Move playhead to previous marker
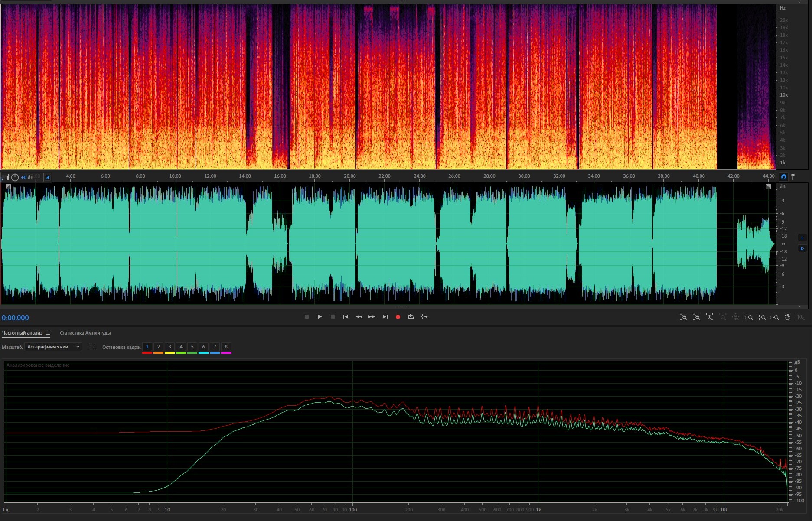This screenshot has height=521, width=812. click(x=346, y=317)
